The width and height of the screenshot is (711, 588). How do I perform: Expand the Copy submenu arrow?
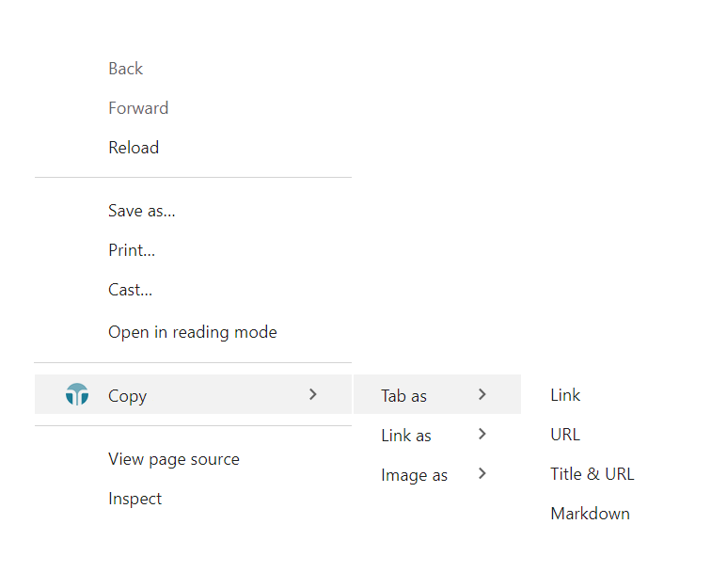tap(313, 395)
